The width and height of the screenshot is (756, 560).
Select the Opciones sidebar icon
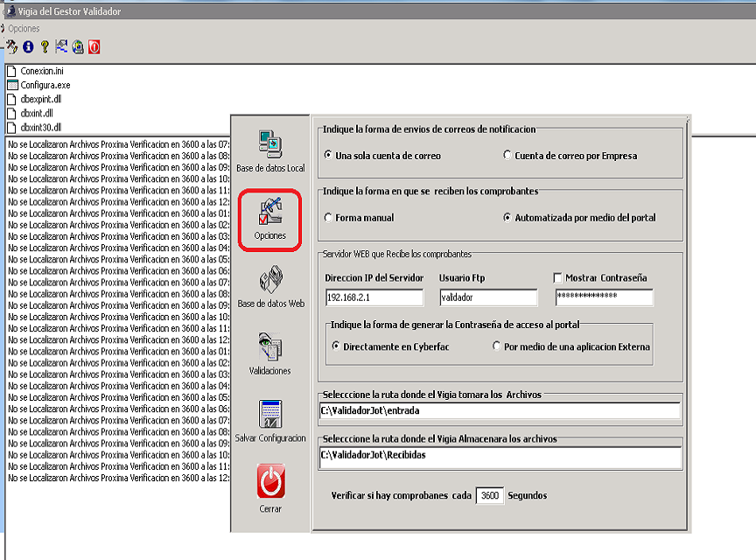coord(270,218)
